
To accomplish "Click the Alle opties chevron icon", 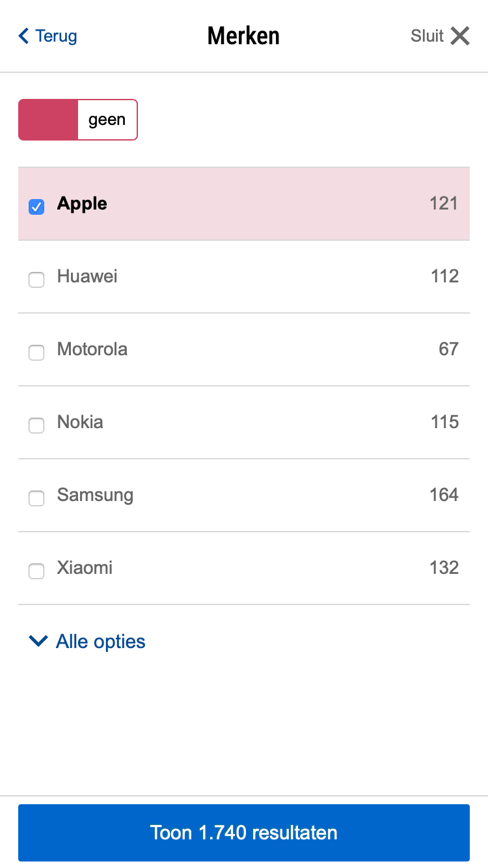I will coord(38,642).
